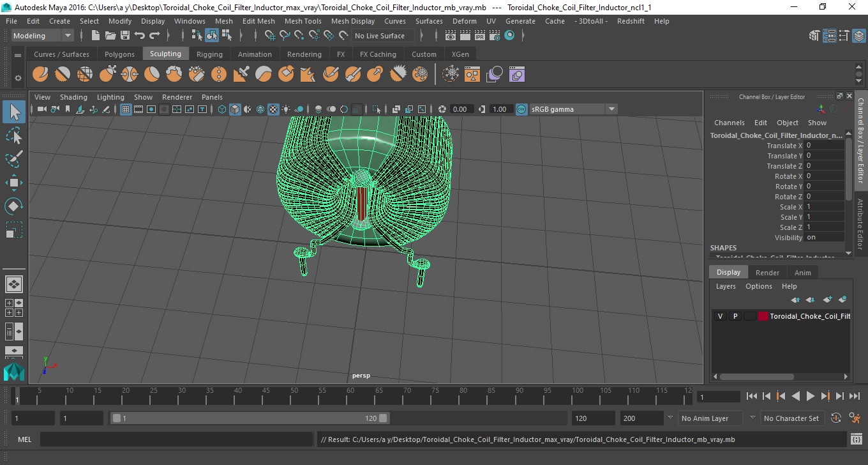868x465 pixels.
Task: Toggle color management ON button
Action: [x=521, y=109]
